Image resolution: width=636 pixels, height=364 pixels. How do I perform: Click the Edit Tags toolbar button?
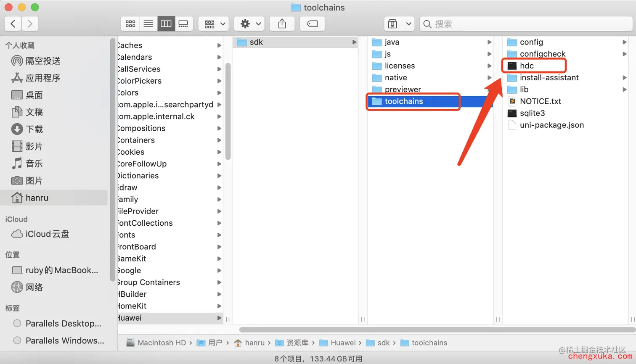pyautogui.click(x=312, y=24)
